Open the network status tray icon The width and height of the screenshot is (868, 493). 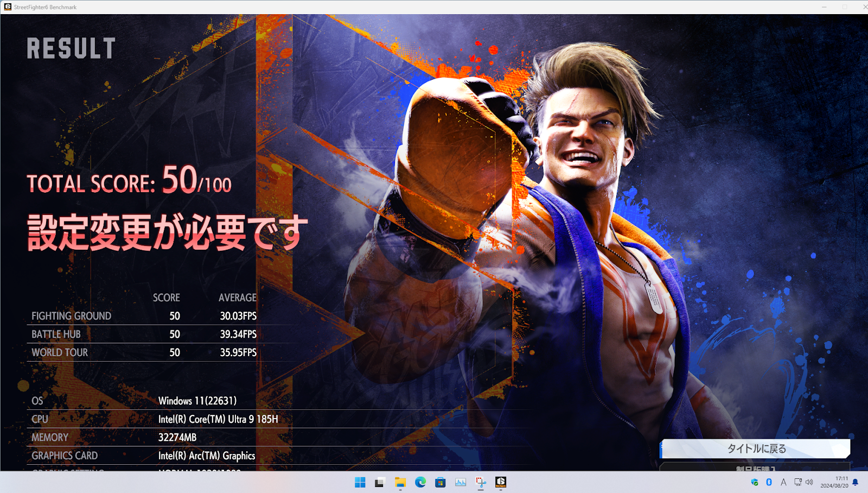click(798, 482)
